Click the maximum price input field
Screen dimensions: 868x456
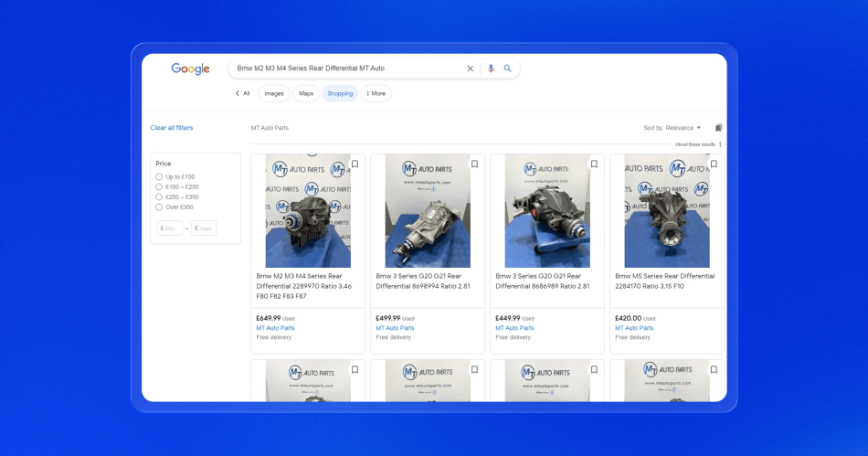[x=204, y=228]
